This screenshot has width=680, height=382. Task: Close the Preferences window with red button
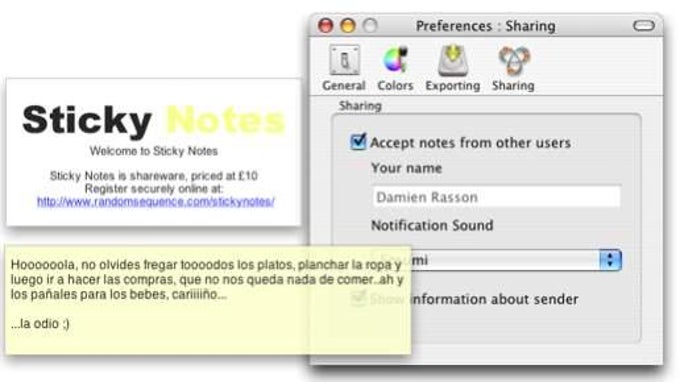click(325, 26)
